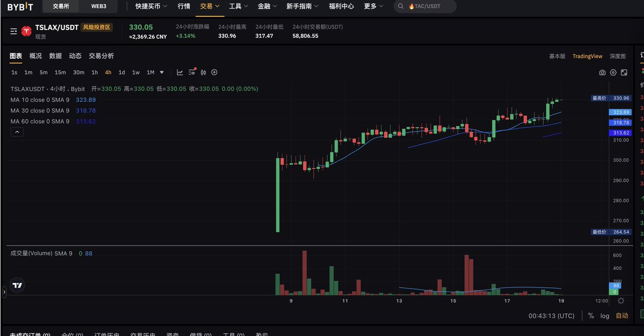Open the trading pair list hamburger menu
644x336 pixels.
point(13,32)
